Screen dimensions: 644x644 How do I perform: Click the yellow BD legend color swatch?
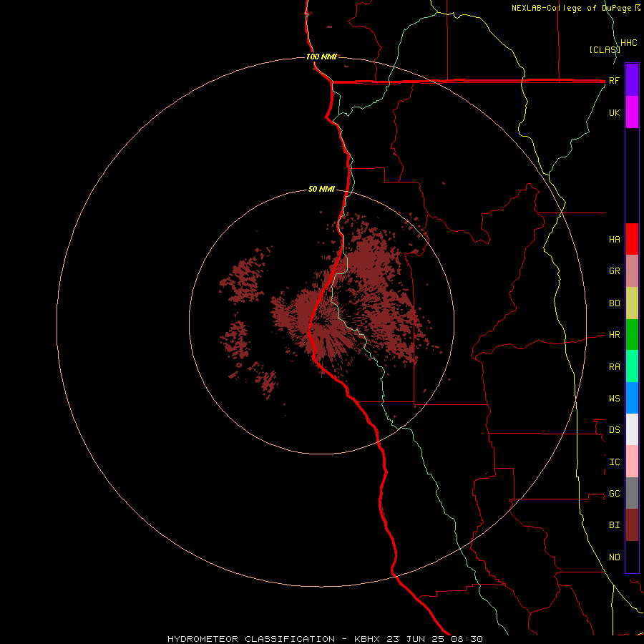point(632,303)
